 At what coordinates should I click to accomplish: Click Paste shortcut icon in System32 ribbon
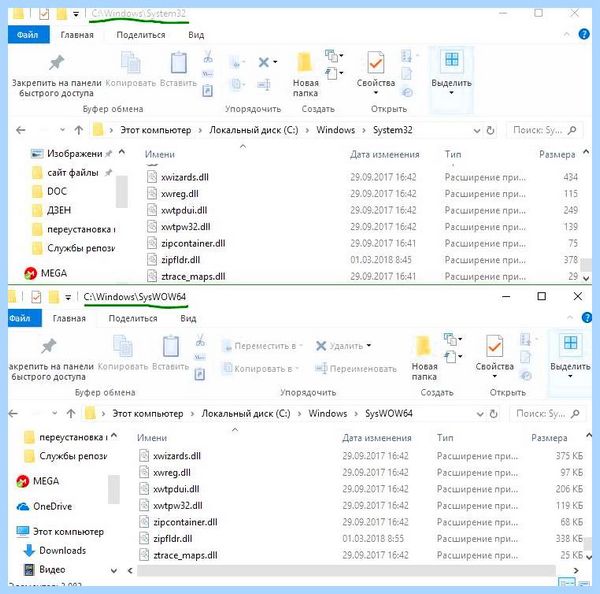click(x=207, y=91)
